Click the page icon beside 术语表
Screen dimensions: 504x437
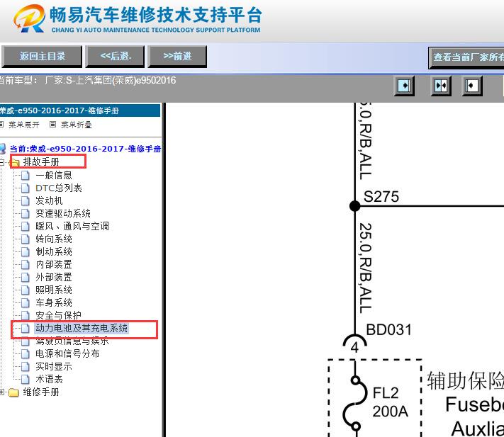coord(25,379)
